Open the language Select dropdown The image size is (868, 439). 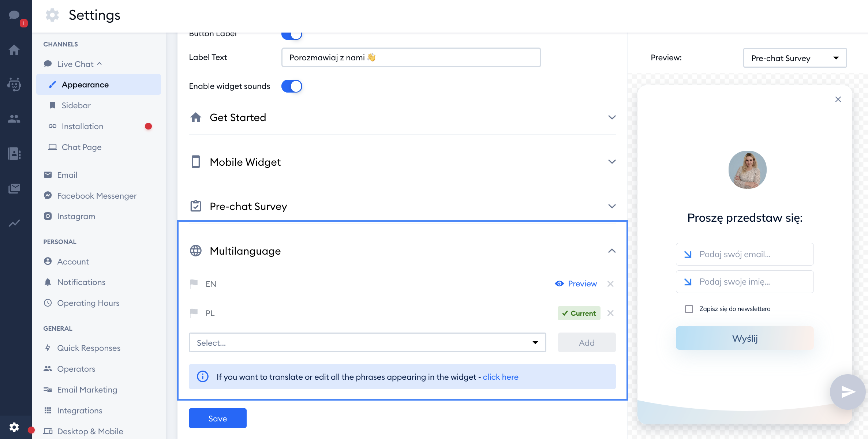pos(367,343)
